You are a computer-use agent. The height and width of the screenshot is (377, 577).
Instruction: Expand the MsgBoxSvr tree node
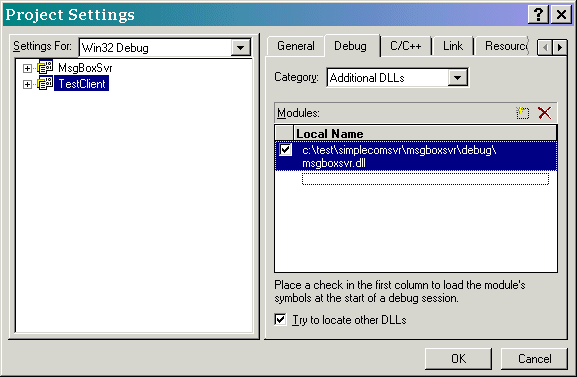tap(27, 68)
